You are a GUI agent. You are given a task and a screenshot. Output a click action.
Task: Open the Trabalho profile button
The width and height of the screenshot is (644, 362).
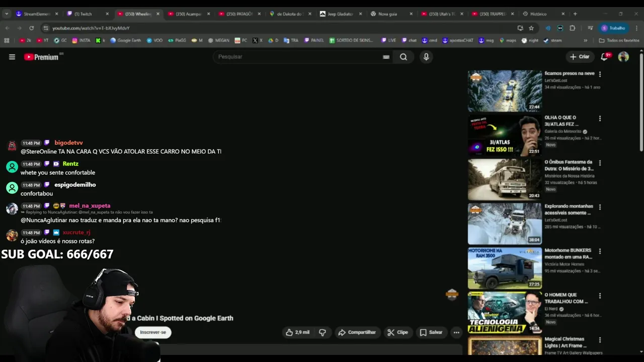(614, 28)
